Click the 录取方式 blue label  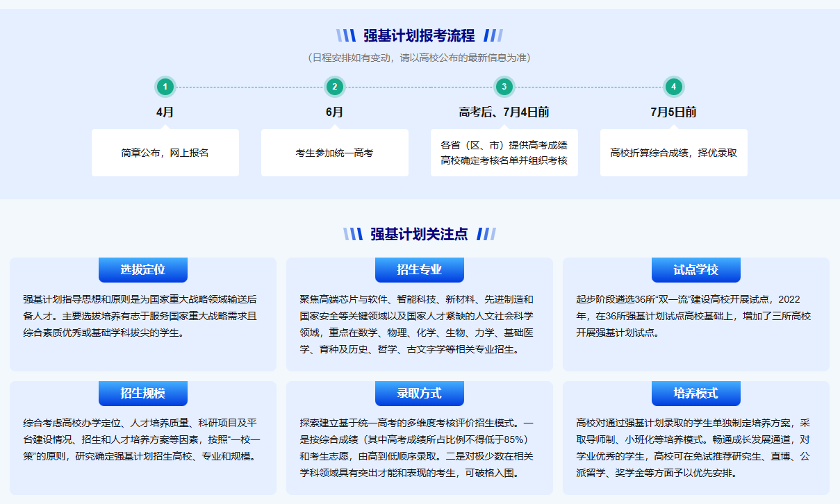pyautogui.click(x=419, y=393)
